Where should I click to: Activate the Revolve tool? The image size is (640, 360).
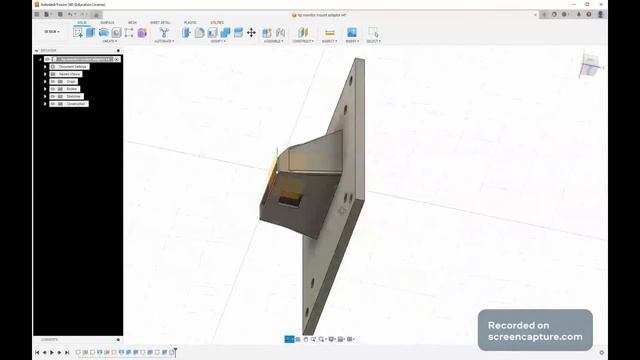click(104, 32)
